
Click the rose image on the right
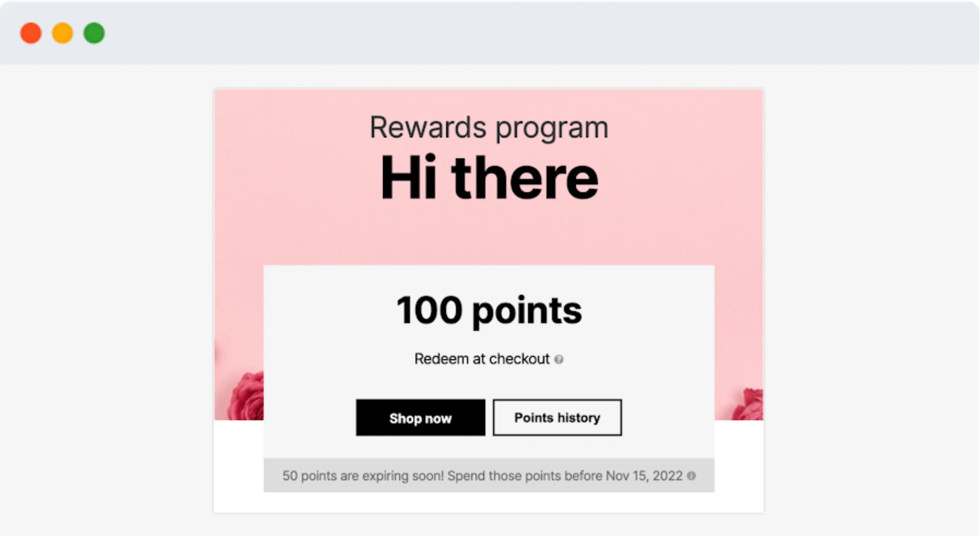747,404
